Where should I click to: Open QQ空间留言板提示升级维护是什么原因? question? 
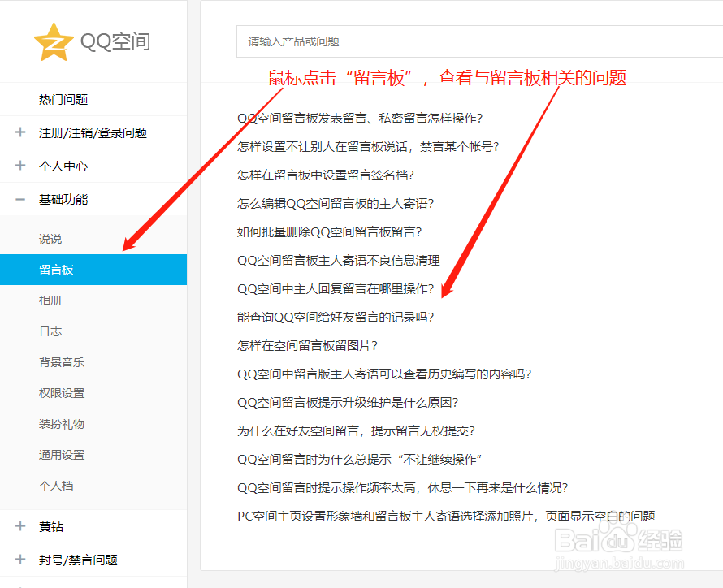tap(348, 402)
